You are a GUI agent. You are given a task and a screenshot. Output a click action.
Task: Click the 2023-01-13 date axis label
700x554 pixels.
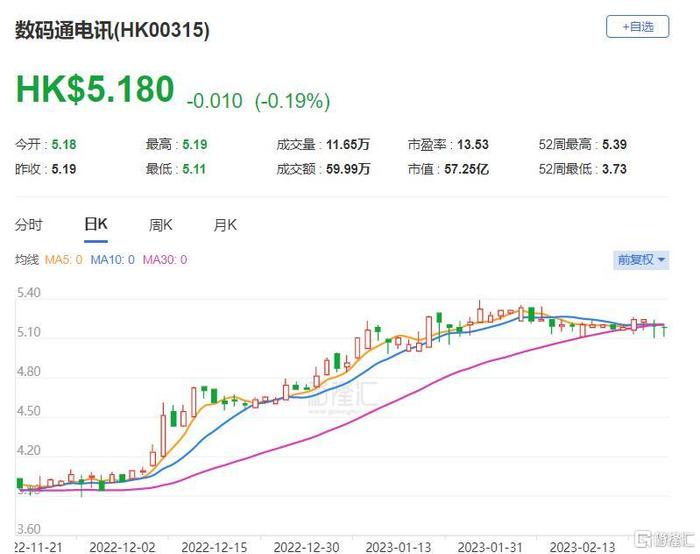click(398, 547)
